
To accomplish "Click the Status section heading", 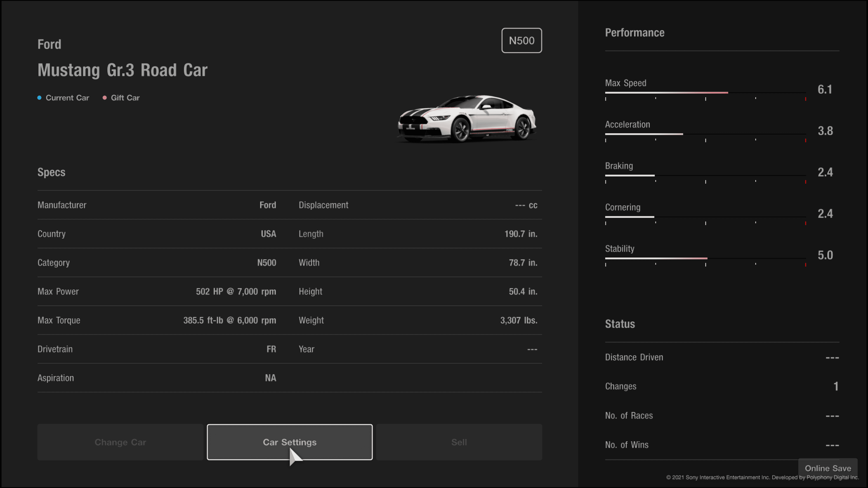I will pos(620,324).
